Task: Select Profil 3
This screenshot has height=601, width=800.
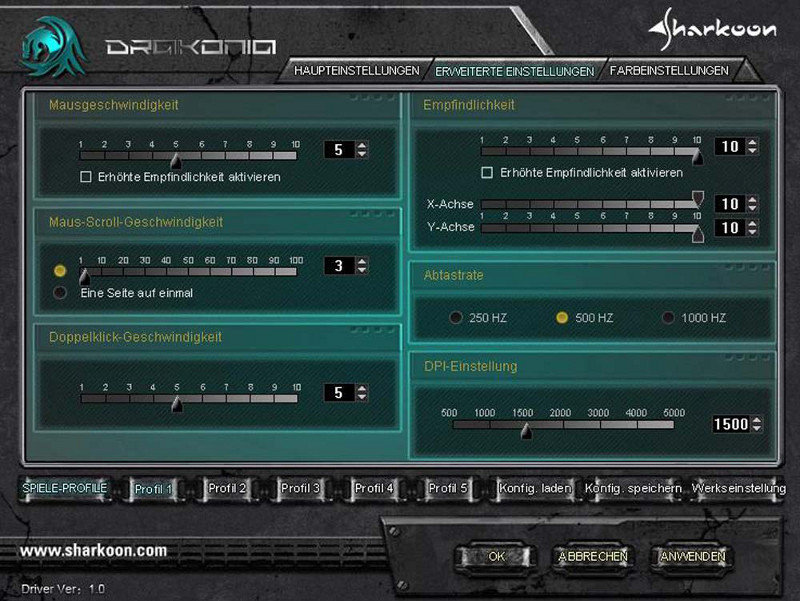Action: pos(300,488)
